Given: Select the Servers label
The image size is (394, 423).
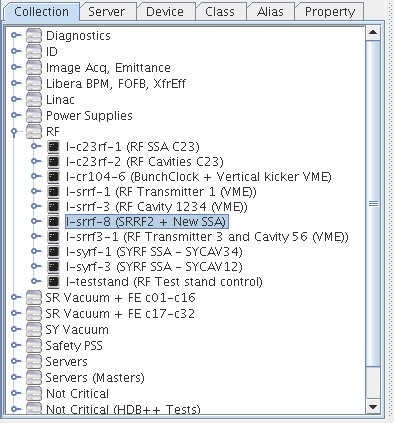Looking at the screenshot, I should tap(66, 362).
